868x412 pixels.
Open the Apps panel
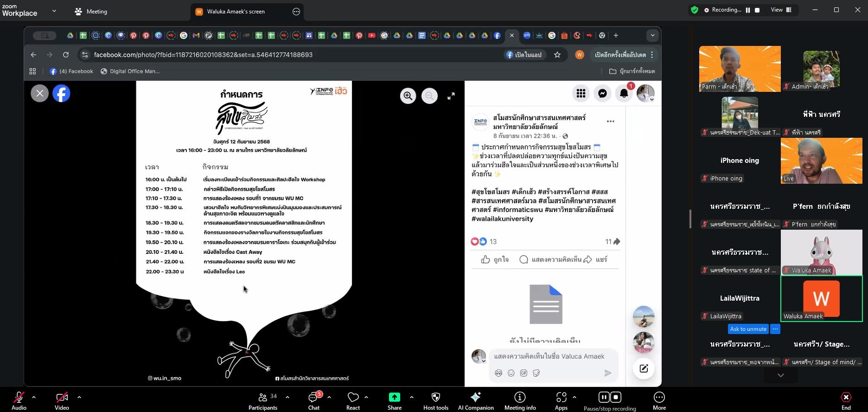(x=561, y=401)
